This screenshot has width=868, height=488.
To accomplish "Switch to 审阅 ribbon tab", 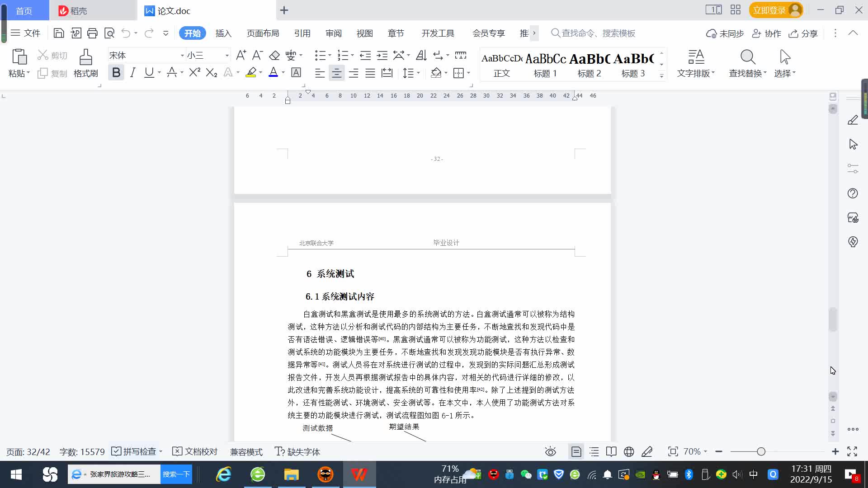I will 334,33.
